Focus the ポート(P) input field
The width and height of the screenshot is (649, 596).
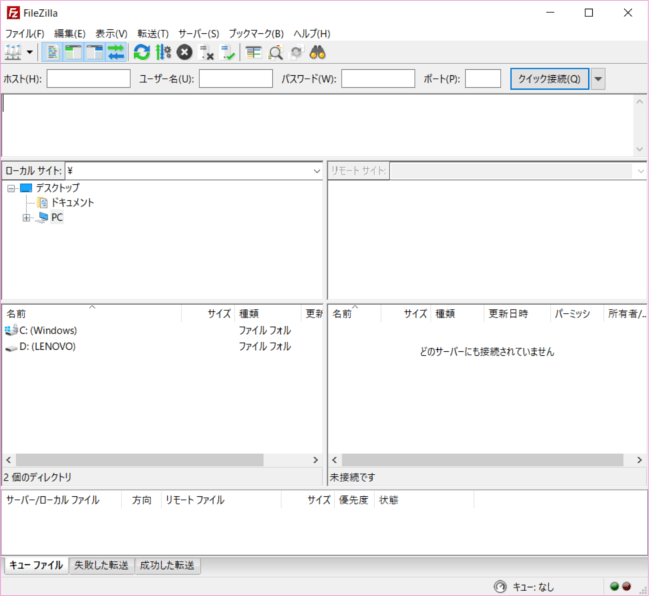[483, 79]
